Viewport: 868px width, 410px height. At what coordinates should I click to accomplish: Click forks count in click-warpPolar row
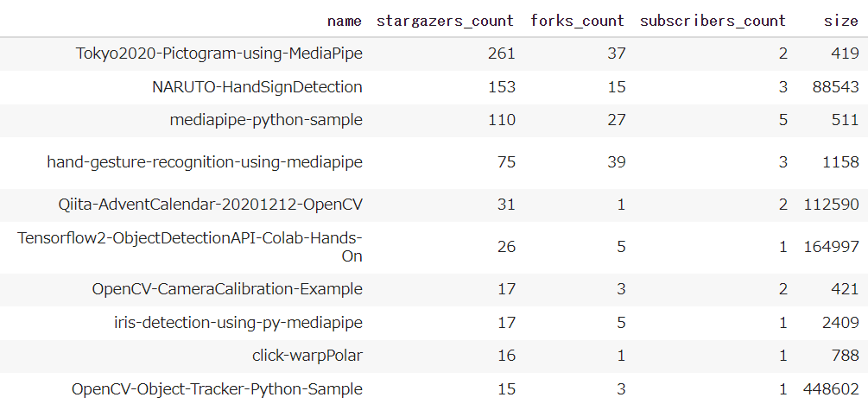pyautogui.click(x=621, y=356)
